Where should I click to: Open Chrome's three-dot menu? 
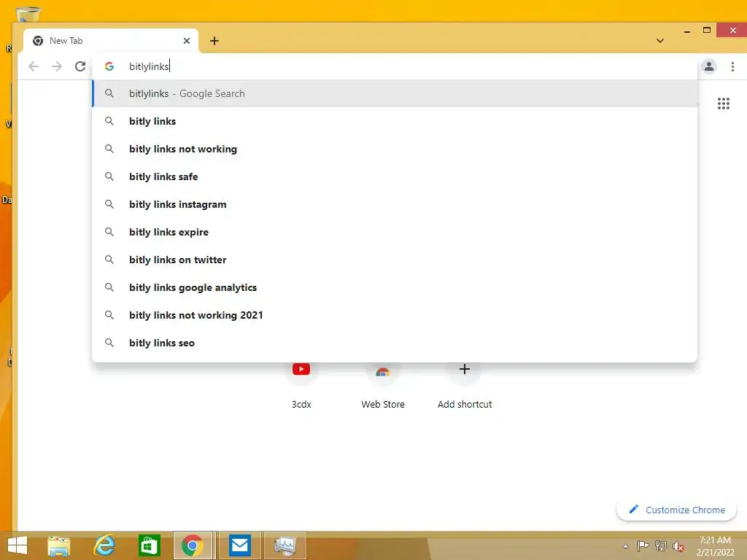(x=732, y=66)
